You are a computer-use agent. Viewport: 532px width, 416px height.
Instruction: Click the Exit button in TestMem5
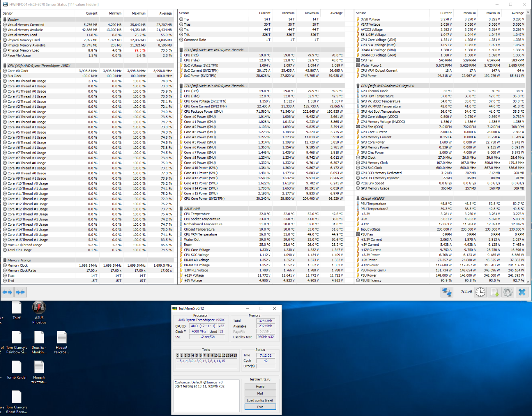click(260, 407)
